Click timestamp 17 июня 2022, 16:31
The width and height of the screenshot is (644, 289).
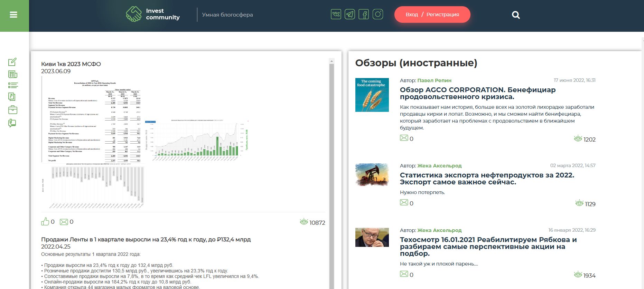pos(575,80)
